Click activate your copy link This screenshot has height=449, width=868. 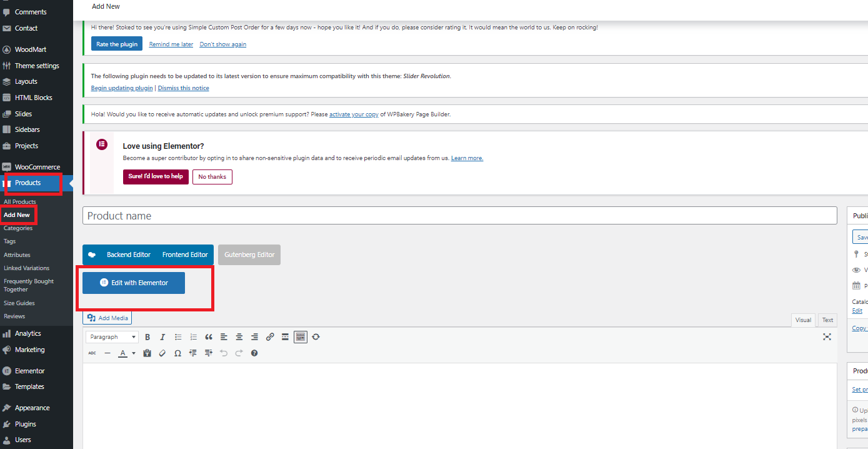pyautogui.click(x=354, y=114)
